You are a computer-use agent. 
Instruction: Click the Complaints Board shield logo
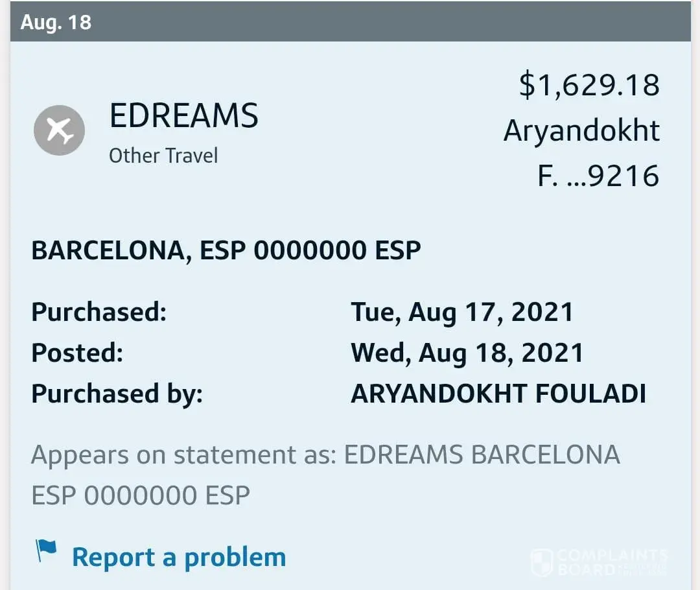tap(542, 562)
